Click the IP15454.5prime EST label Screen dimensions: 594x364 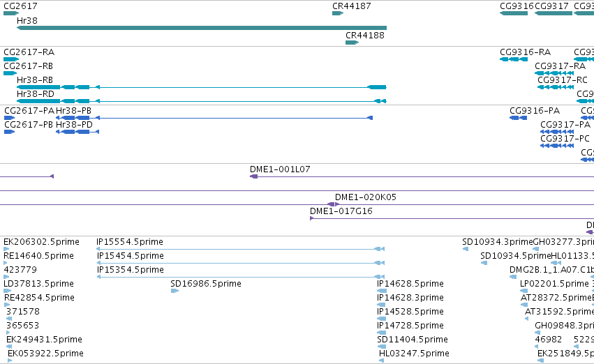131,256
